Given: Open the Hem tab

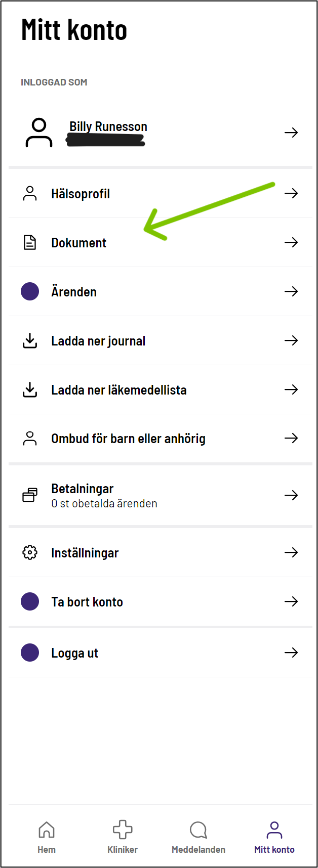Looking at the screenshot, I should coord(47,837).
